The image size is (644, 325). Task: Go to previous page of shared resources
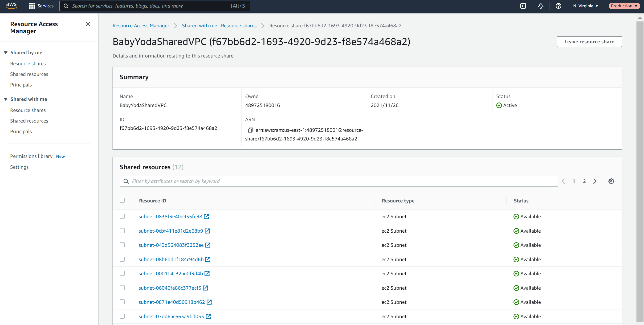coord(563,181)
